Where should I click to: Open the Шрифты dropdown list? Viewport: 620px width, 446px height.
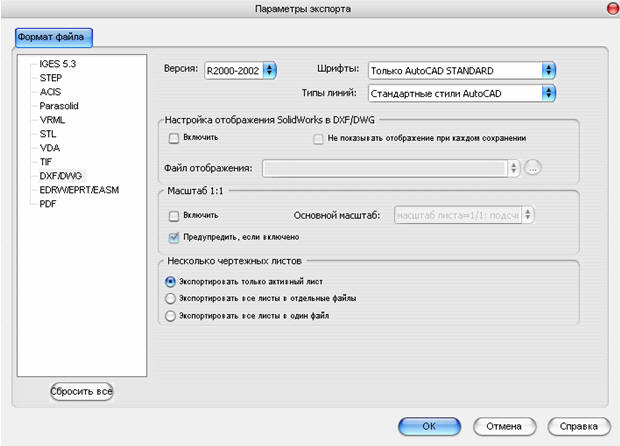coord(462,70)
